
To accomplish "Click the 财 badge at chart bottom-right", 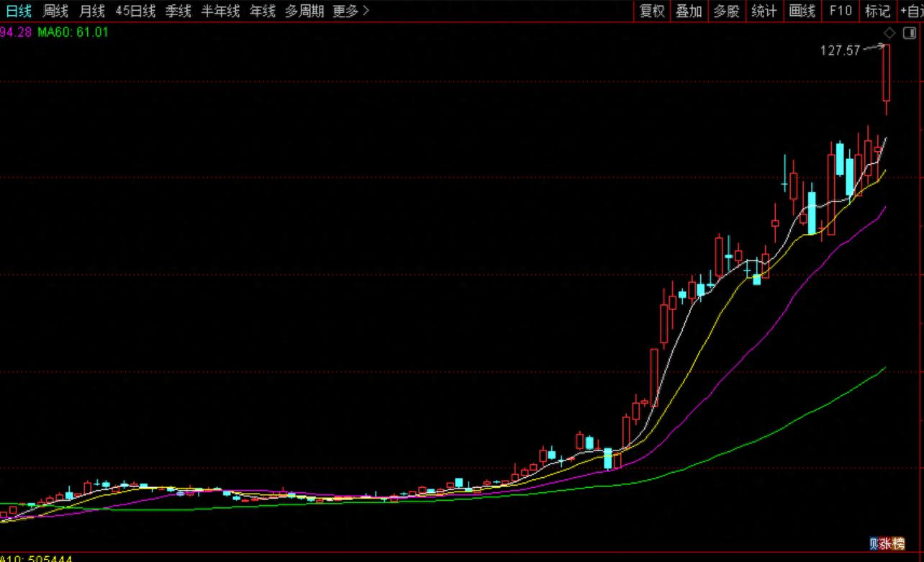I will (874, 544).
